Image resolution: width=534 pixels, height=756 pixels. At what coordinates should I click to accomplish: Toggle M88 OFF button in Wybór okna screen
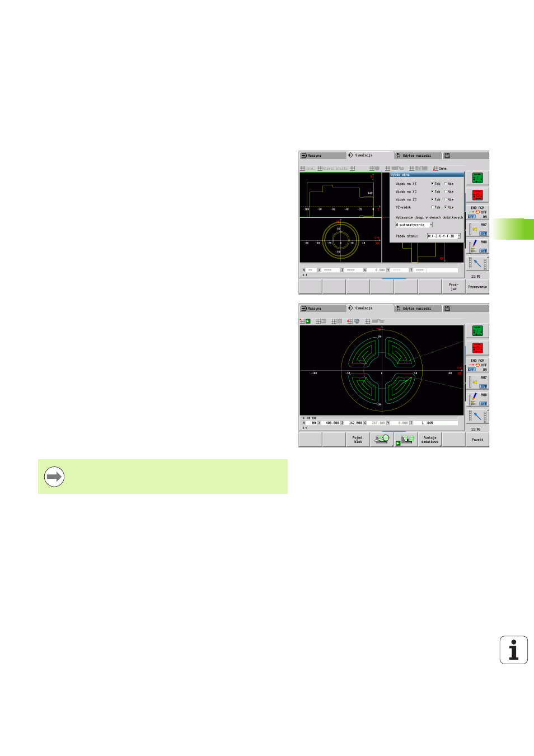[x=479, y=246]
